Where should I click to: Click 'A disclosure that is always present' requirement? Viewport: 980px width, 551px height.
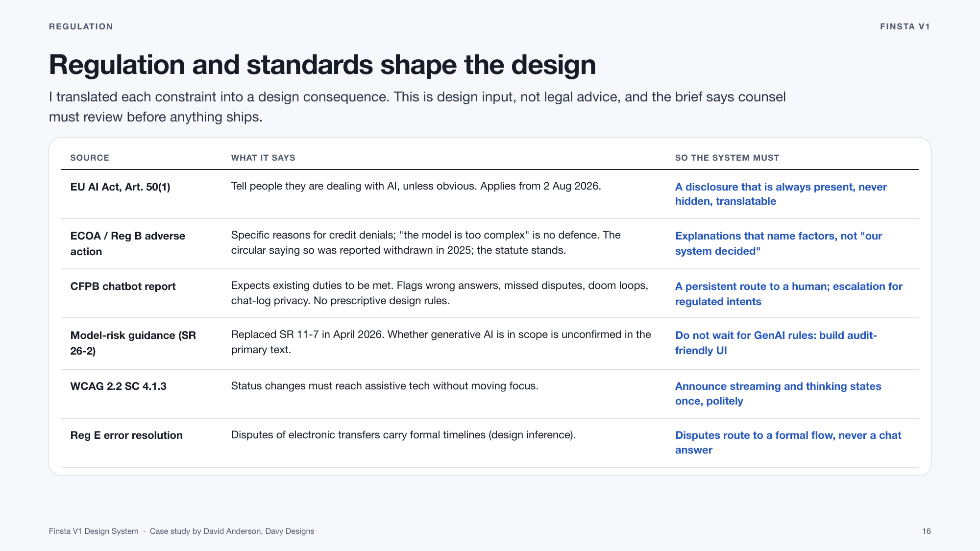pyautogui.click(x=781, y=194)
